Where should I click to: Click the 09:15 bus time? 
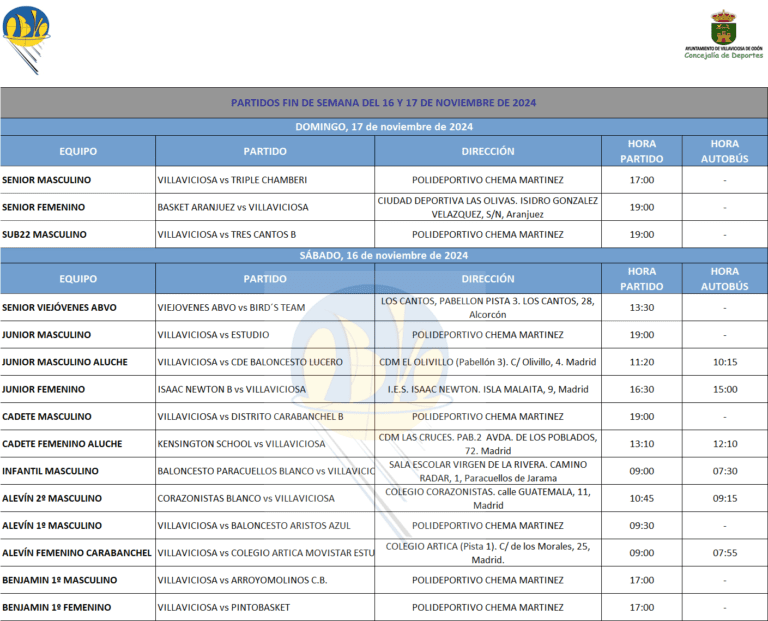(x=725, y=499)
